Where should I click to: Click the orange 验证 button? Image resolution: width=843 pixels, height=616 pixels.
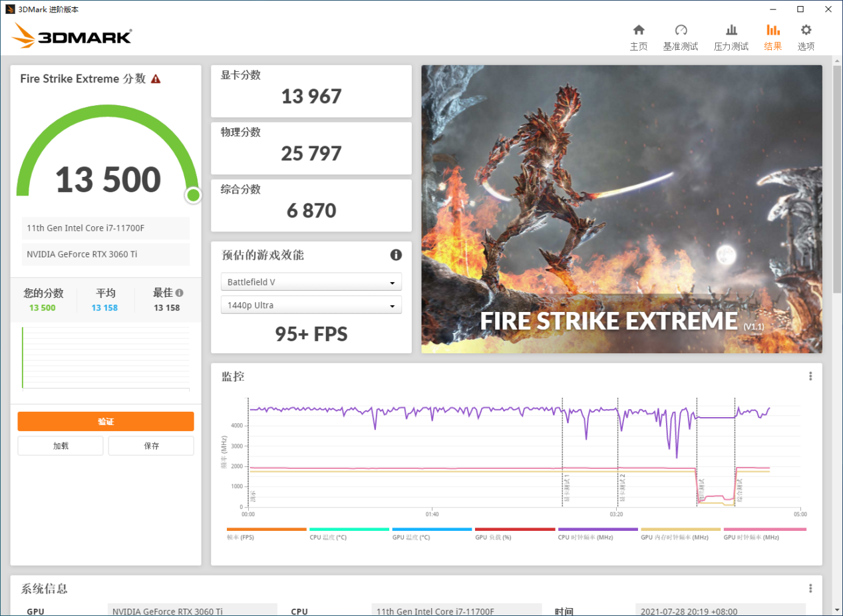[105, 421]
